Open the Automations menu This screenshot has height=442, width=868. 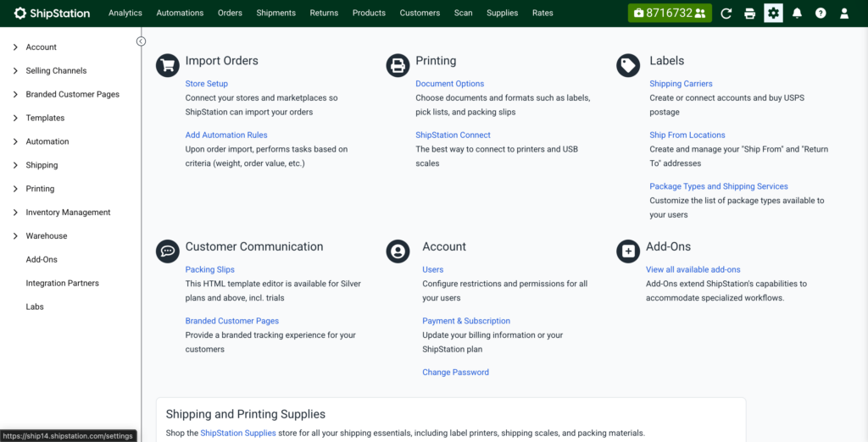180,14
